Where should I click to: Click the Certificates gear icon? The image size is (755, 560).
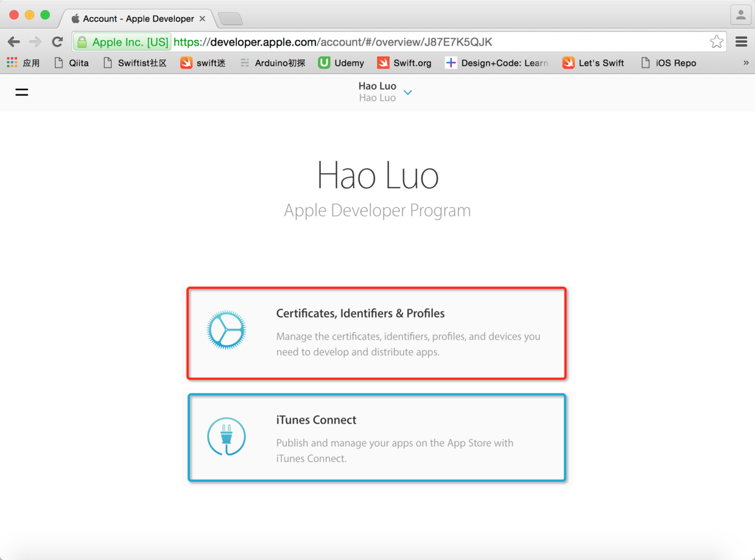[226, 329]
